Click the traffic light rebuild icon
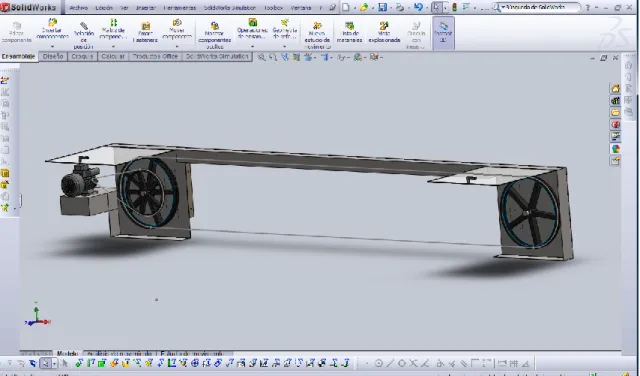Viewport: 640px width, 376px height. pyautogui.click(x=454, y=7)
